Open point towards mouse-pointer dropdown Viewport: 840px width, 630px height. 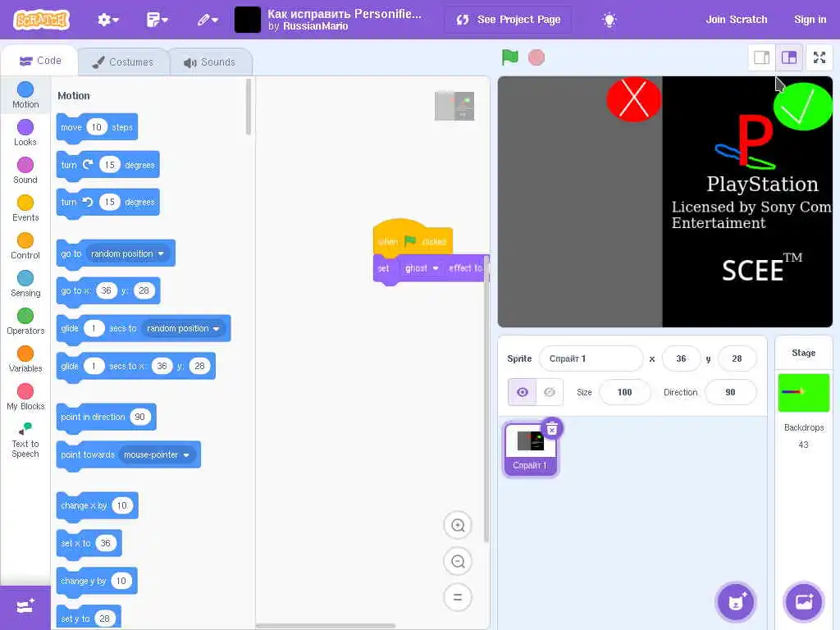click(157, 454)
